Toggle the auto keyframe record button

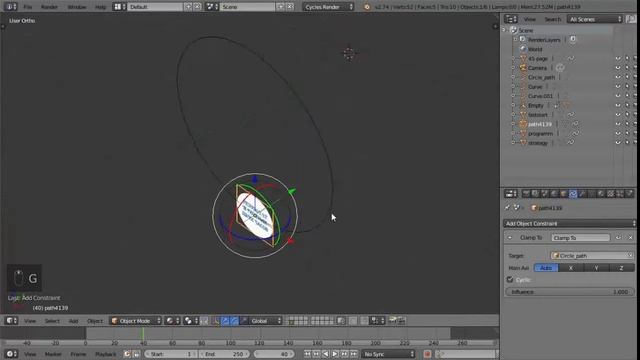[x=427, y=354]
